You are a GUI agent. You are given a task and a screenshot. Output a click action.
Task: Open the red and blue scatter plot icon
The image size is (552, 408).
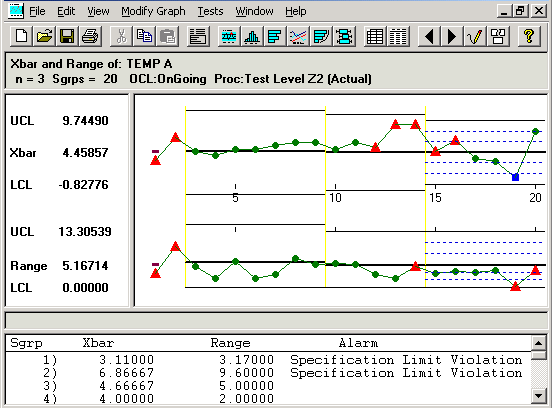pos(298,36)
